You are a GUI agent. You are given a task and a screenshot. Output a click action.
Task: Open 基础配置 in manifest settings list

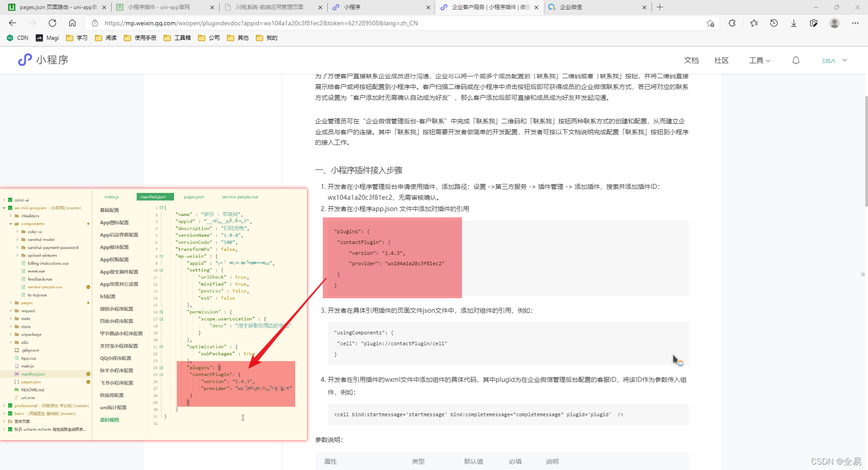click(x=109, y=210)
